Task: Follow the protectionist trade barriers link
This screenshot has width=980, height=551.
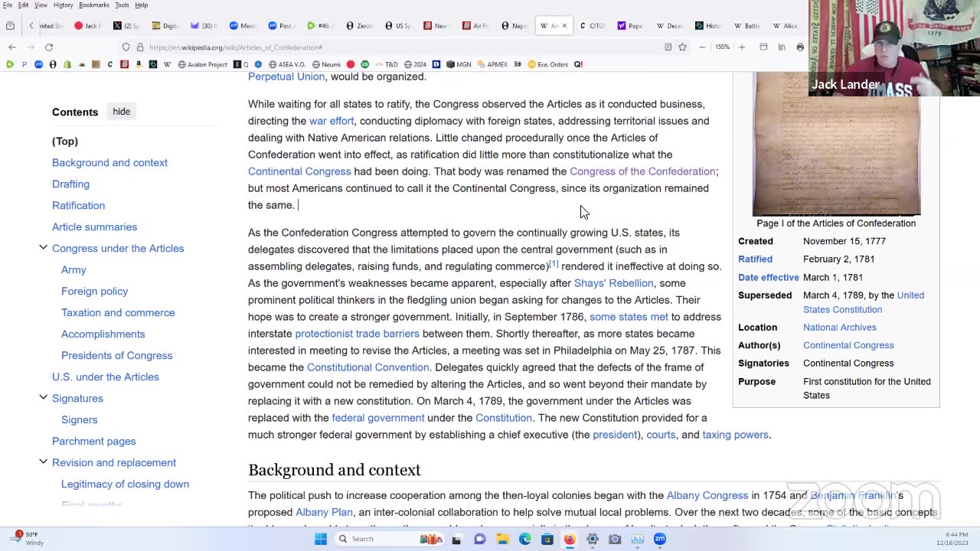Action: 357,334
